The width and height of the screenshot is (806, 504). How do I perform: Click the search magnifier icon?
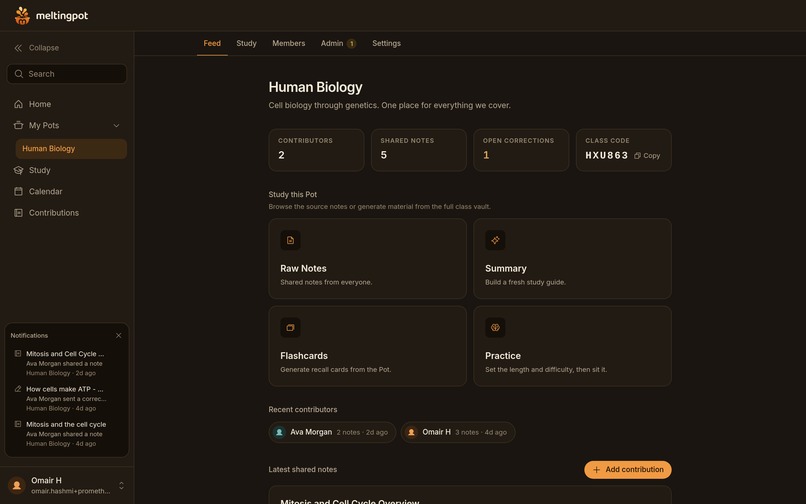19,74
